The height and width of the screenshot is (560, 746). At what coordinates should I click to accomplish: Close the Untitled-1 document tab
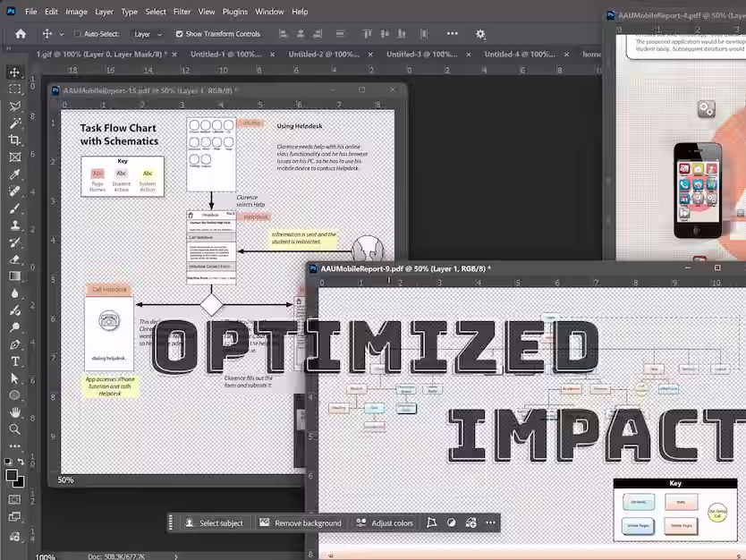(x=272, y=55)
